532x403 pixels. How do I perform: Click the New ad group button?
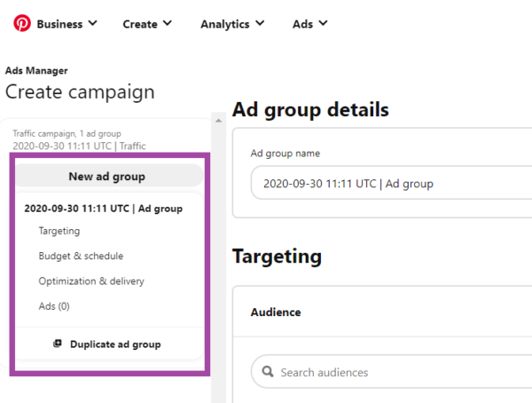[106, 177]
